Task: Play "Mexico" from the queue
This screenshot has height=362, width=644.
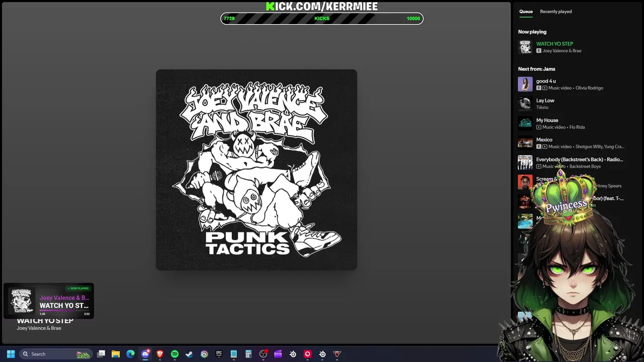Action: tap(544, 140)
